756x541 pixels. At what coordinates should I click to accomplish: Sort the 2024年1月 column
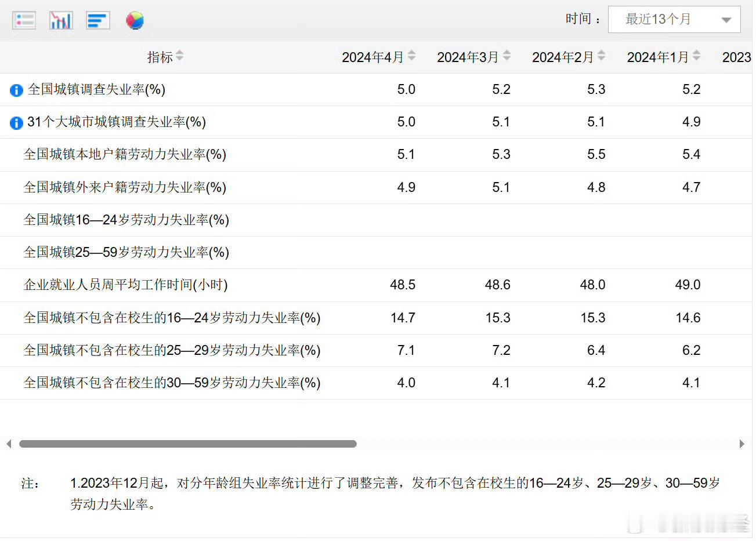[x=696, y=56]
